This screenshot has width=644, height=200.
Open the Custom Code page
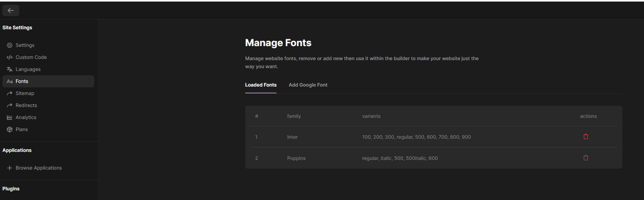pyautogui.click(x=48, y=57)
